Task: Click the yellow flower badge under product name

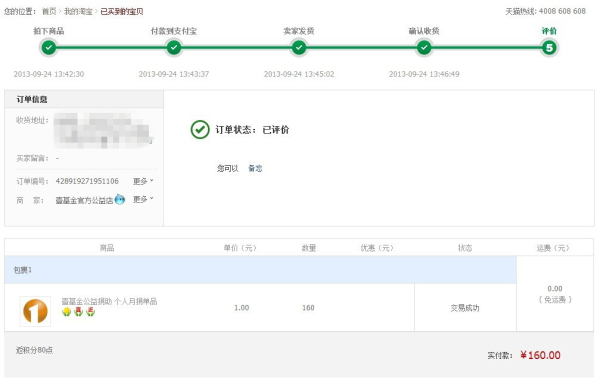Action: click(x=67, y=312)
